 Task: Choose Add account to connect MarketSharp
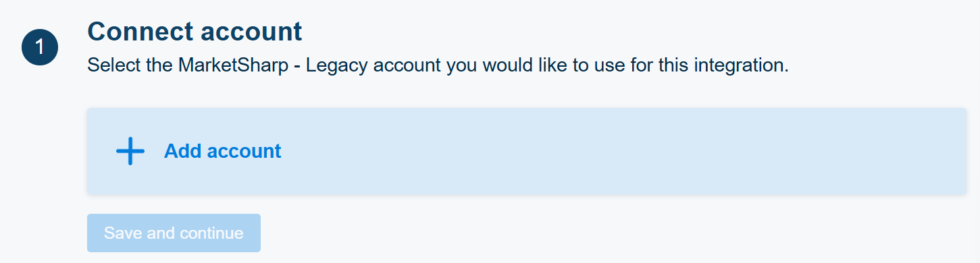222,151
